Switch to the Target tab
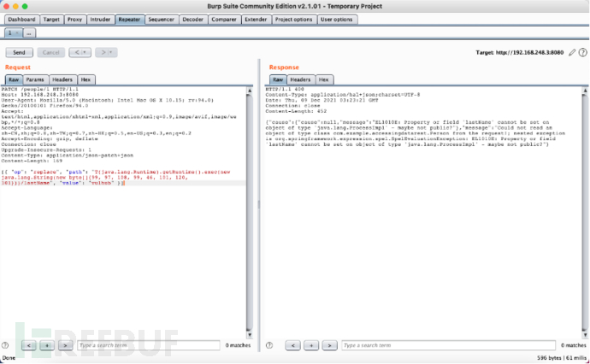 tap(51, 20)
